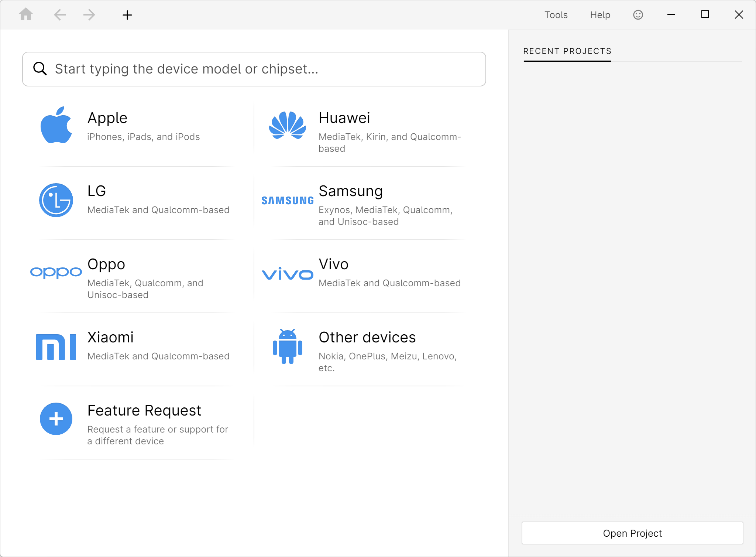Select the Huawei logo icon

(x=288, y=125)
